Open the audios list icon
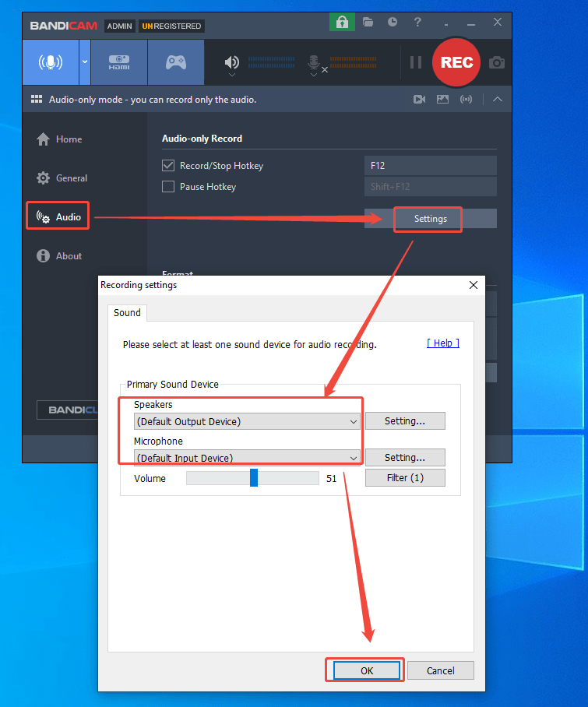588x707 pixels. (466, 99)
